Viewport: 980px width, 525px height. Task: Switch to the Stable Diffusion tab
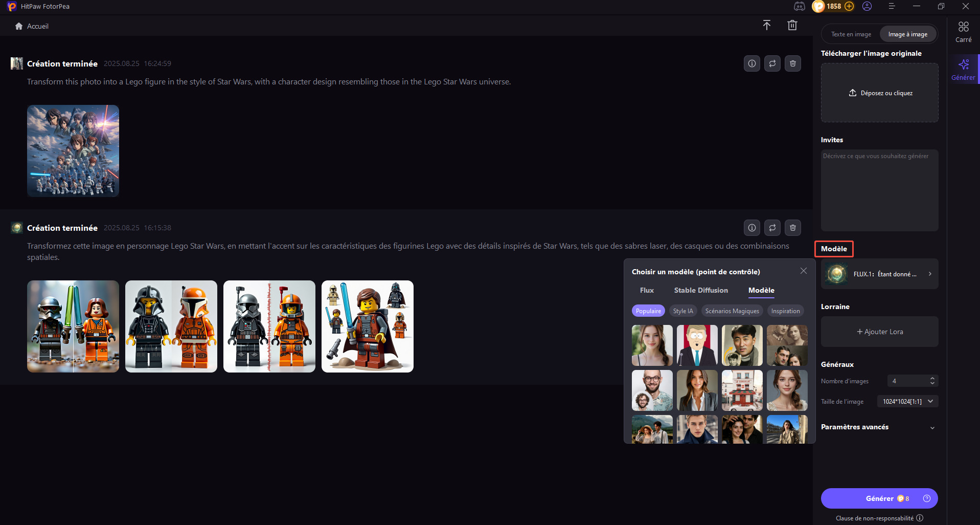[x=700, y=290]
